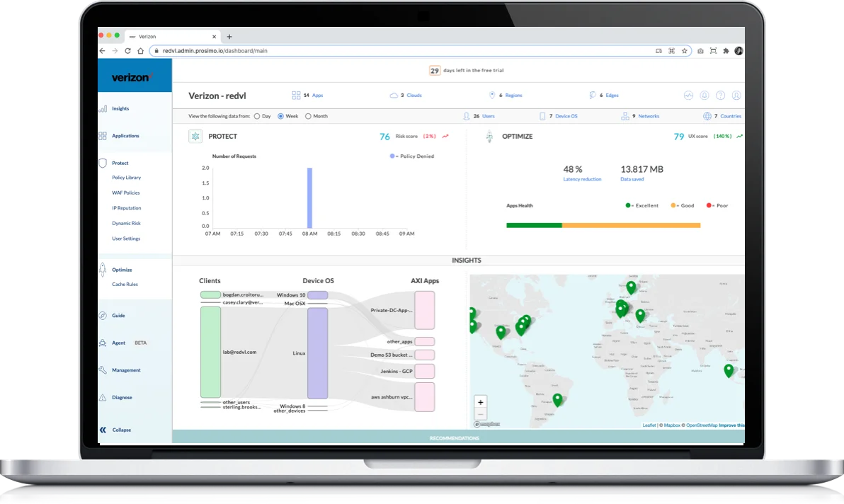Click the Apps link in summary header

tap(317, 96)
